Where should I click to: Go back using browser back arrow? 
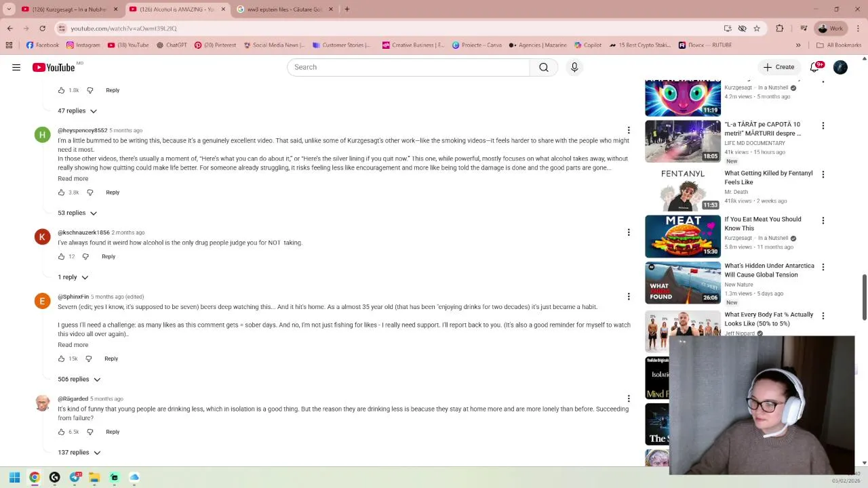click(9, 28)
